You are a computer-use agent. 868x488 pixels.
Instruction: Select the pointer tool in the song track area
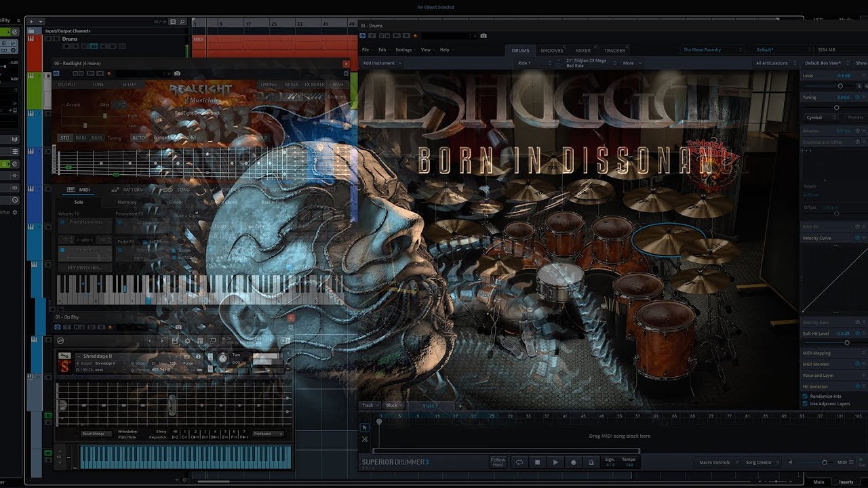click(x=364, y=428)
